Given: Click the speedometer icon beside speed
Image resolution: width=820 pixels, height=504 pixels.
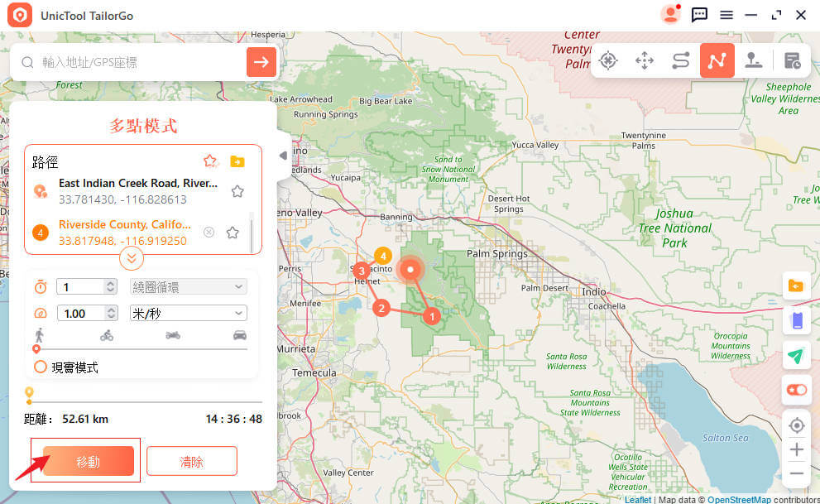Looking at the screenshot, I should tap(41, 313).
